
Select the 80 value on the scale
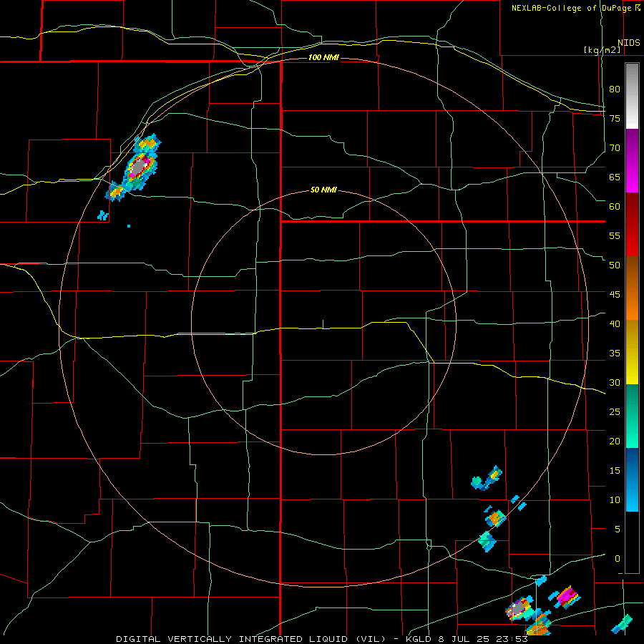615,89
